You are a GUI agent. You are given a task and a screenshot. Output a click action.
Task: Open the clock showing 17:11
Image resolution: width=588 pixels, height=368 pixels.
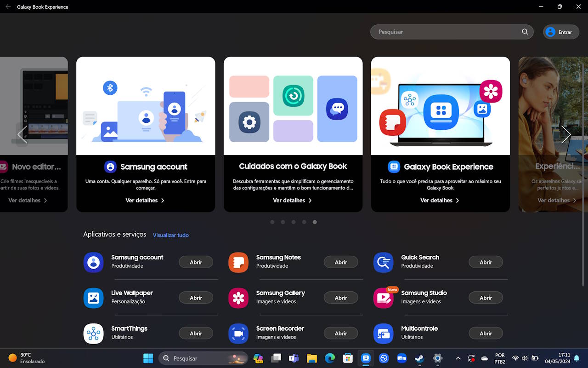point(557,358)
